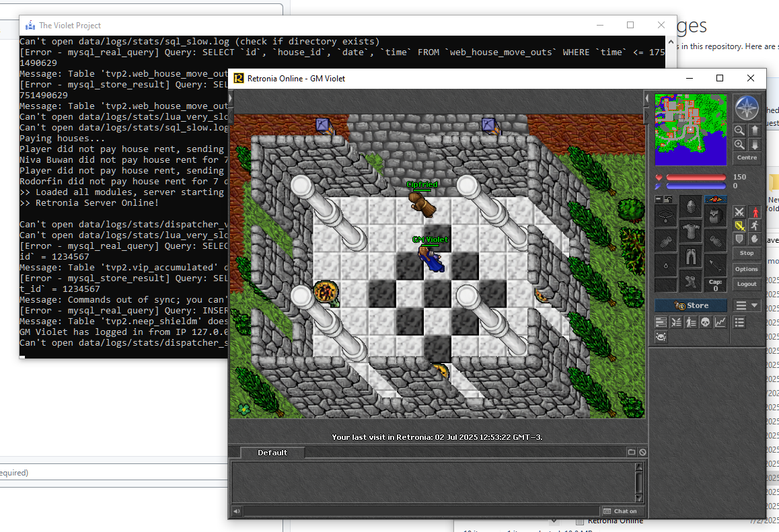Click the red health bar
The height and width of the screenshot is (532, 779).
point(696,178)
